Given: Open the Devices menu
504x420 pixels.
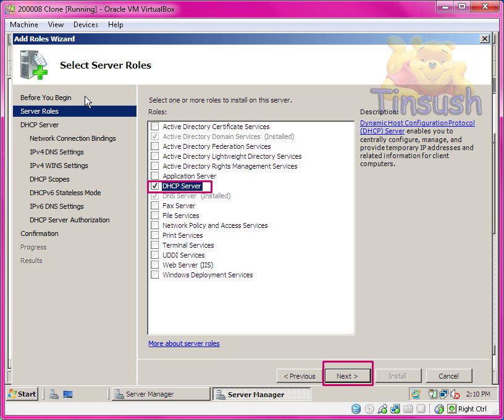Looking at the screenshot, I should [86, 25].
